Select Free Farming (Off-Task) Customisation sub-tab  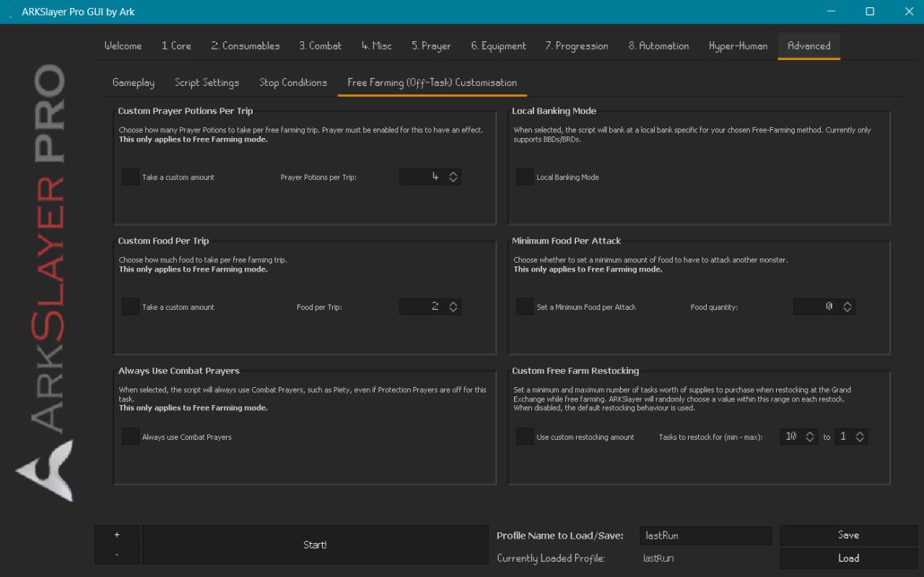point(432,82)
